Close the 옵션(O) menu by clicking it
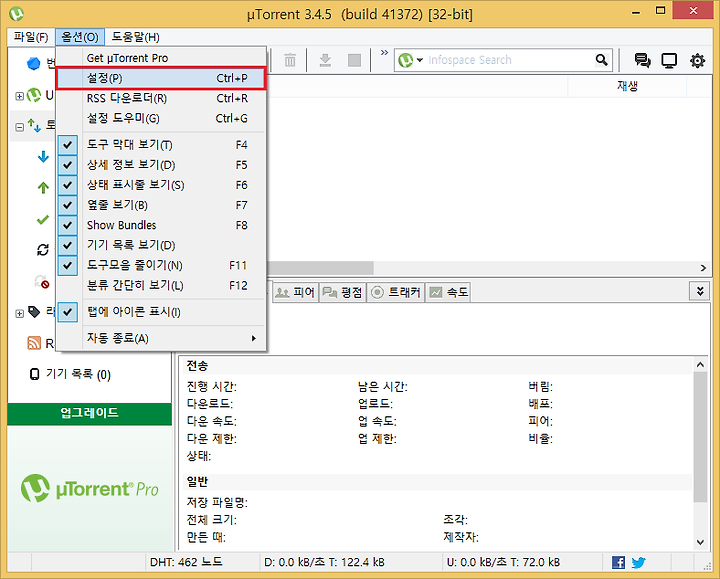This screenshot has width=720, height=579. (x=80, y=37)
